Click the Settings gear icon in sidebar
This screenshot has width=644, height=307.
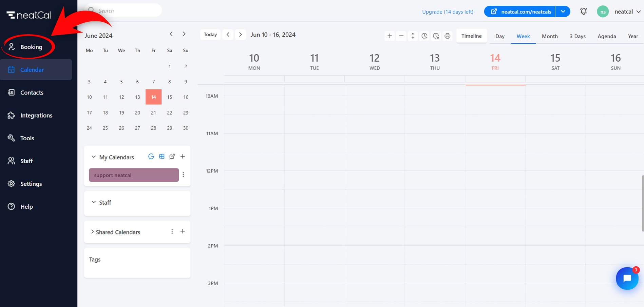[x=12, y=184]
